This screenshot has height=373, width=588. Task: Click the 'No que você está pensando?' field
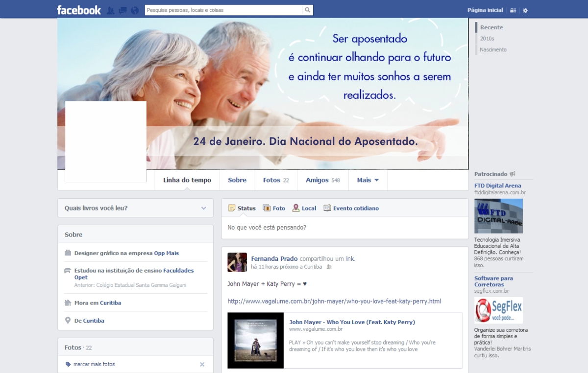pos(345,228)
